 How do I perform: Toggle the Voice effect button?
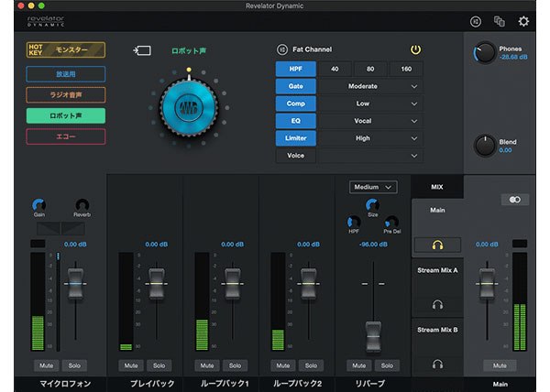click(296, 156)
